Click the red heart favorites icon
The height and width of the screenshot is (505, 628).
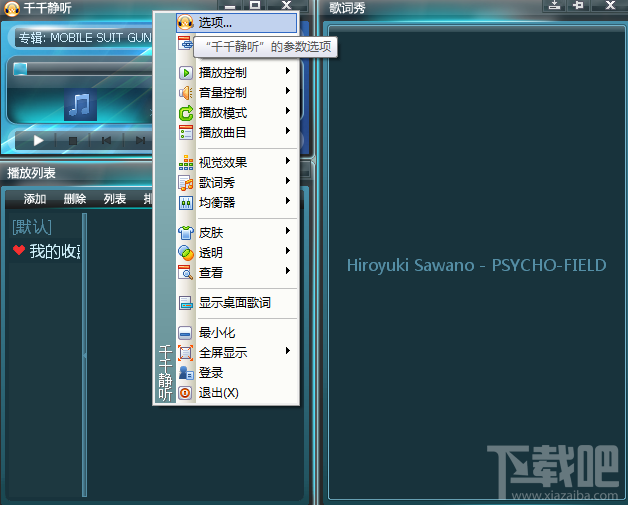tap(19, 250)
